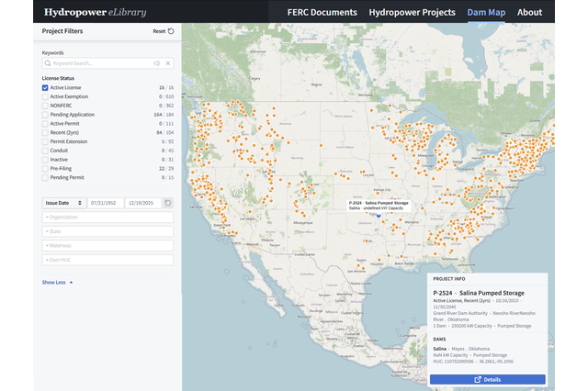Enable the Active Permit checkbox
Image resolution: width=588 pixels, height=391 pixels.
click(x=45, y=124)
